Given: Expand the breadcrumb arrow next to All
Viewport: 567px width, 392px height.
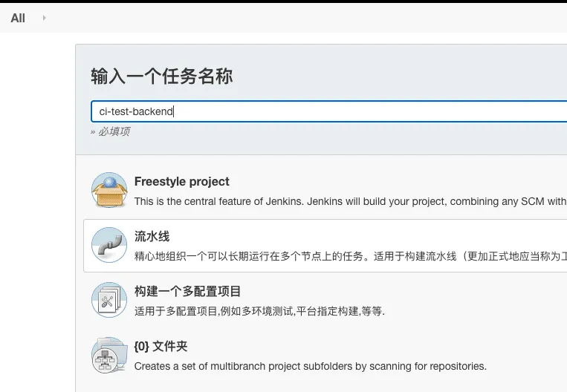Looking at the screenshot, I should coord(44,18).
